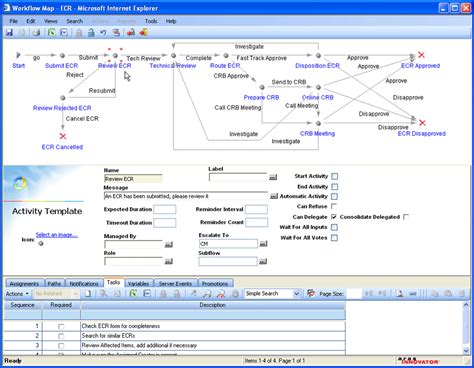Click the Disposition ECR activity label

(317, 66)
